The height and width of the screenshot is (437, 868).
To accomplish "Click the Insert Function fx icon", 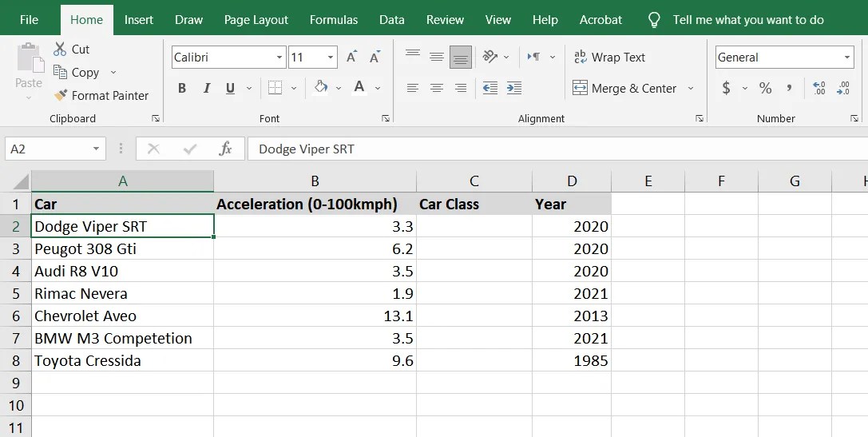I will [225, 149].
